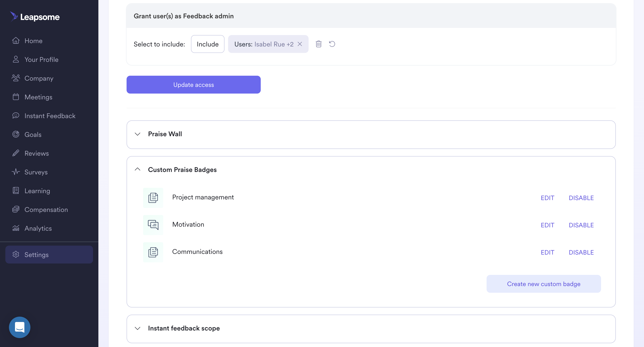This screenshot has width=644, height=347.
Task: Click the Communications badge icon
Action: tap(153, 252)
